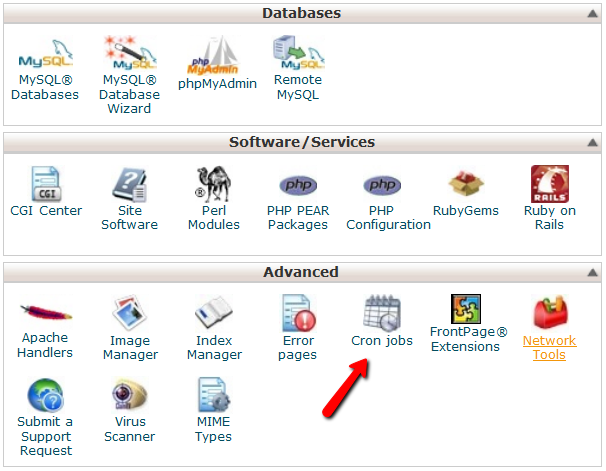606x471 pixels.
Task: Open Perl Modules camel icon
Action: coord(214,184)
